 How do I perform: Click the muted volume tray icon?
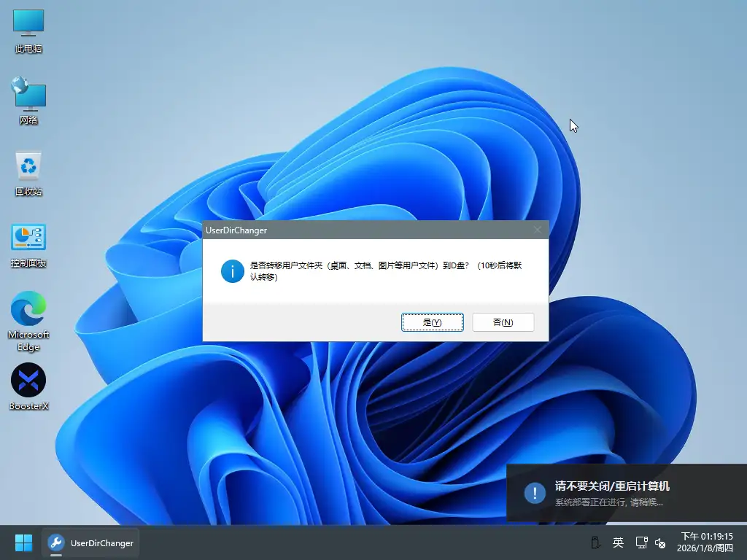[660, 542]
